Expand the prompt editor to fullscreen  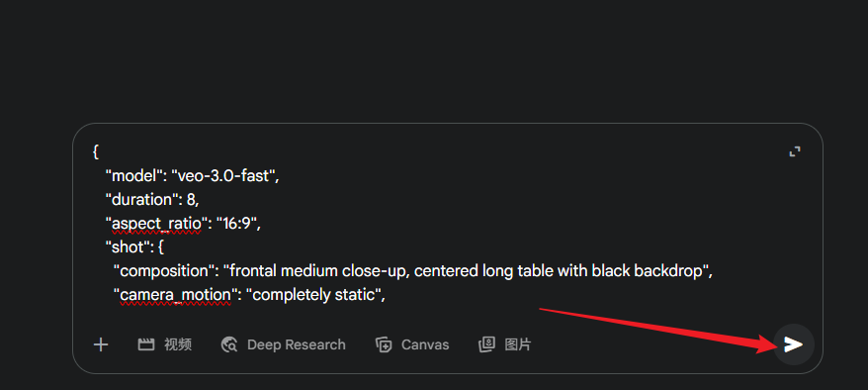point(795,151)
